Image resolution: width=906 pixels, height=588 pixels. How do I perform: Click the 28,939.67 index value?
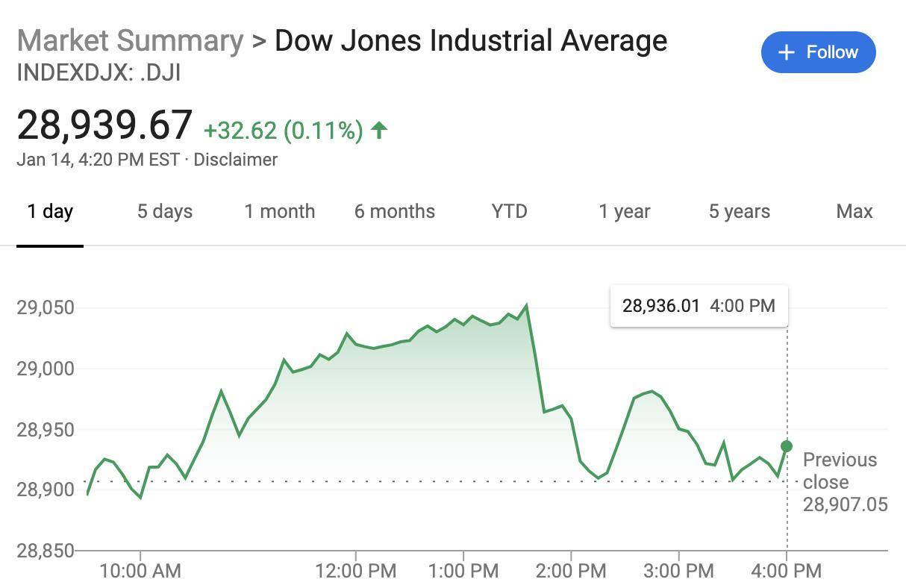(104, 125)
